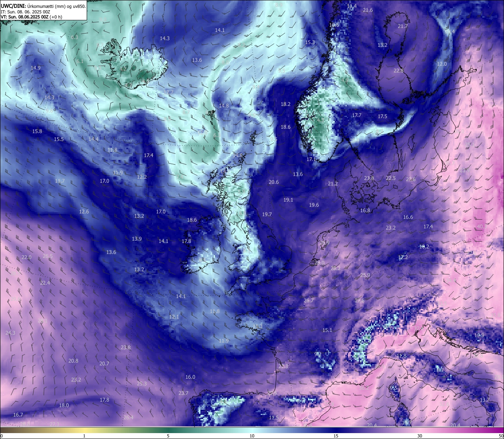Viewport: 504px width, 439px height.
Task: Click the 'UWC/DINI: Úrkomumætti (mm) og uv850.' title
Action: click(x=43, y=6)
